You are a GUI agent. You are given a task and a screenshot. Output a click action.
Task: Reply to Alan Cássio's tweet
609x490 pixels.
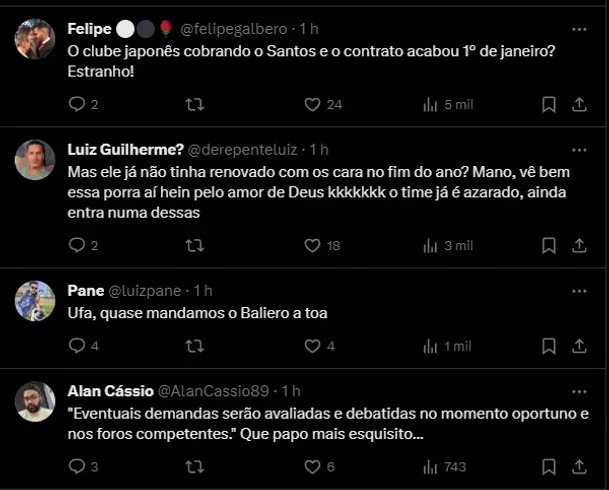(77, 466)
